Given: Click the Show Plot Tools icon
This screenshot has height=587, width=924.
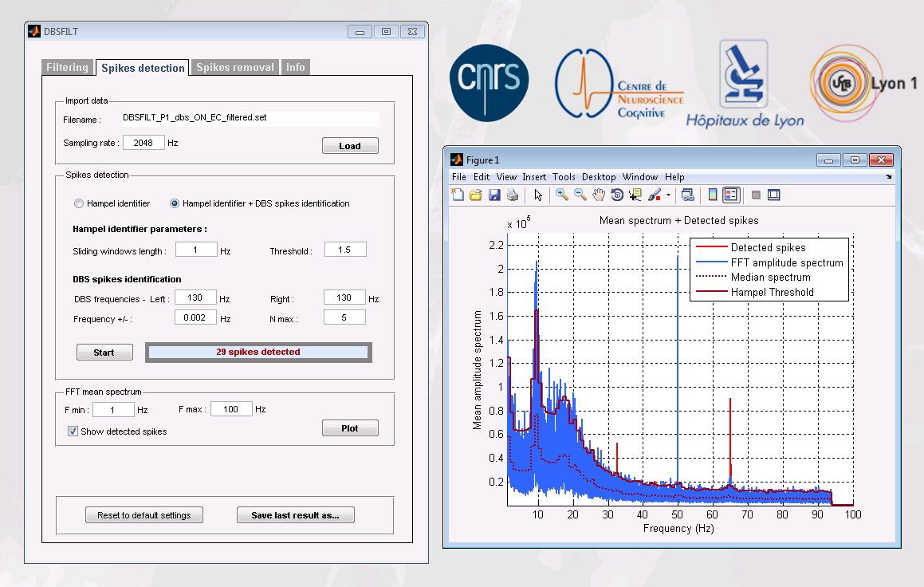Looking at the screenshot, I should 774,195.
